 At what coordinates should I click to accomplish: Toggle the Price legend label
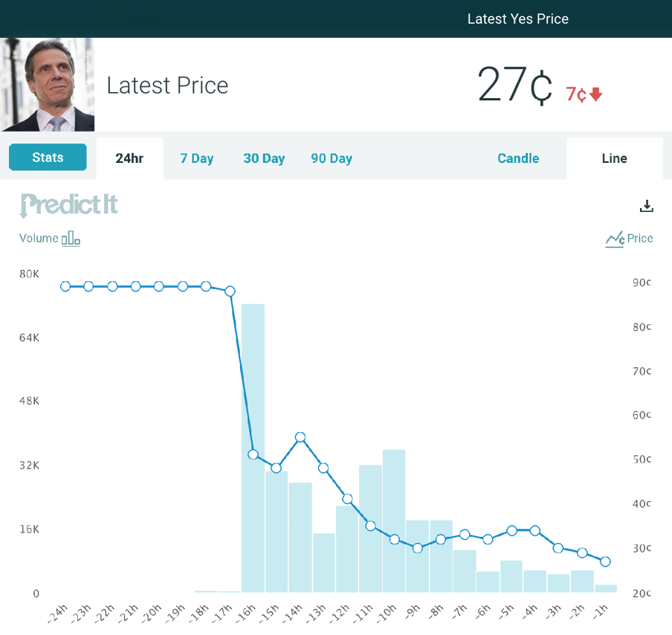(639, 239)
